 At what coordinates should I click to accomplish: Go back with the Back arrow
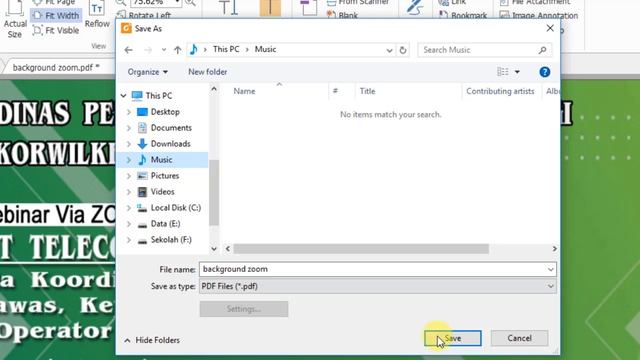click(129, 50)
